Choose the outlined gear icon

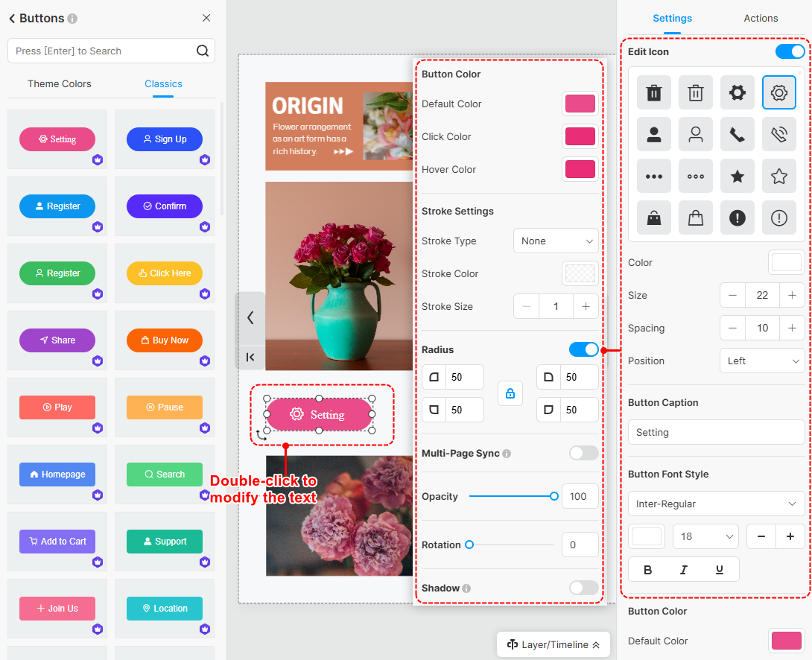779,92
